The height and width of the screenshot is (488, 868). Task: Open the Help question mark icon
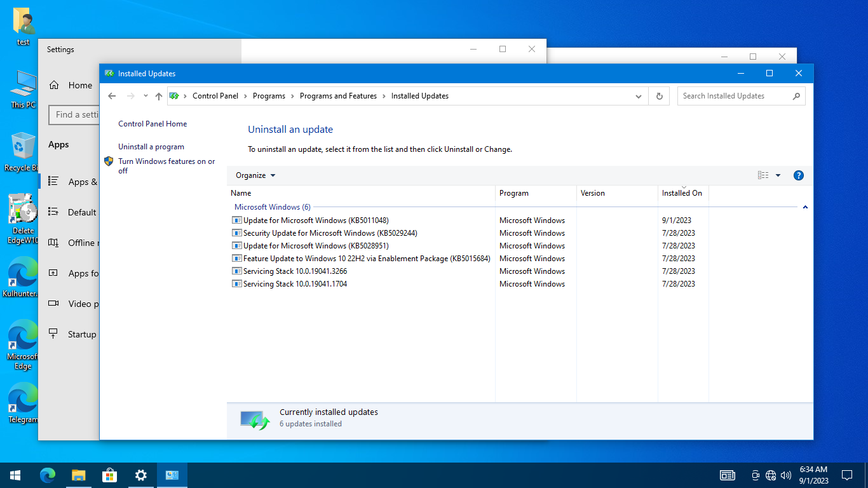click(x=799, y=175)
